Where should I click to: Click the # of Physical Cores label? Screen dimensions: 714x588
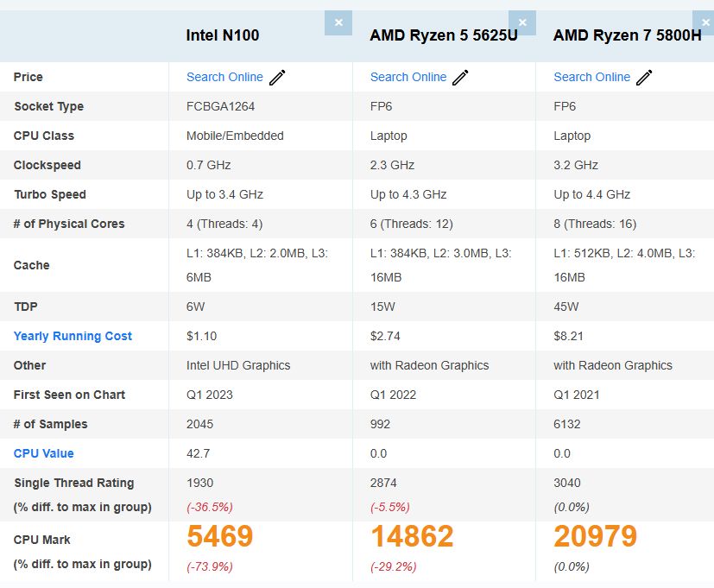[69, 224]
